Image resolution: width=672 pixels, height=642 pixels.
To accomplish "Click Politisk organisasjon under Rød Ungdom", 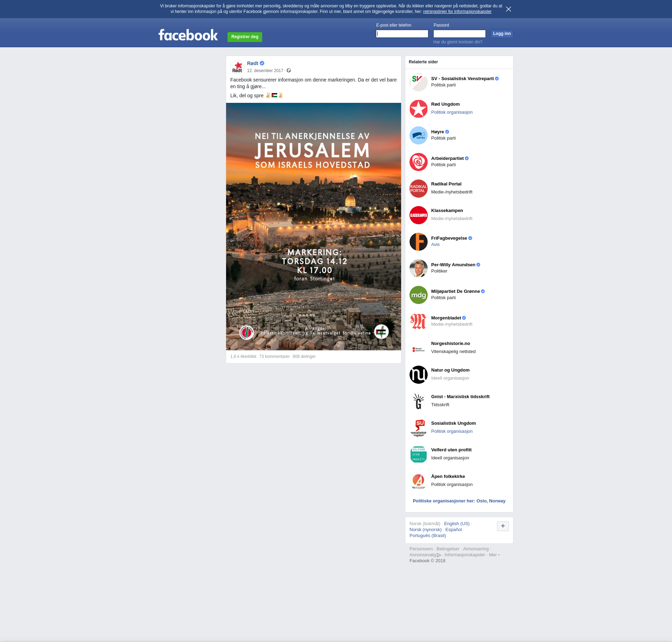I will [452, 112].
